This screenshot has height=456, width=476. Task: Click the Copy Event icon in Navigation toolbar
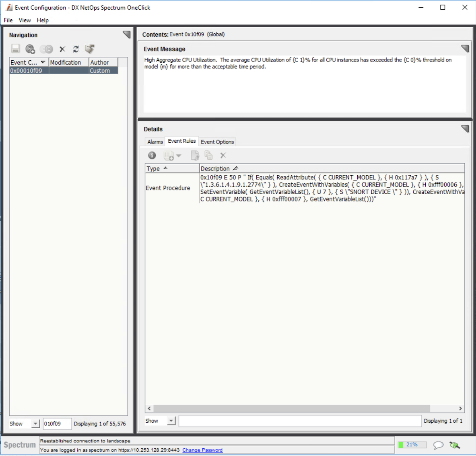(46, 49)
